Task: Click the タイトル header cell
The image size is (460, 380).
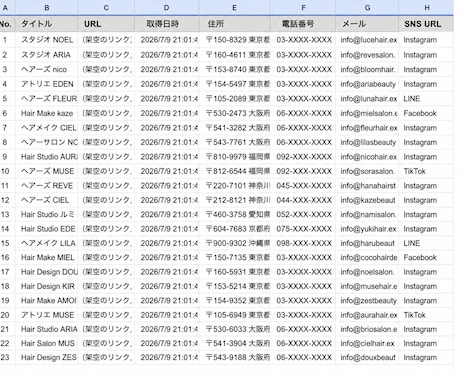Action: coord(47,24)
